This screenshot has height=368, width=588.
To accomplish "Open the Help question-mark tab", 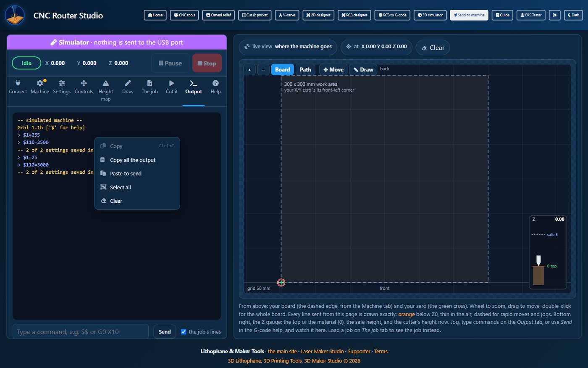I will (x=215, y=87).
